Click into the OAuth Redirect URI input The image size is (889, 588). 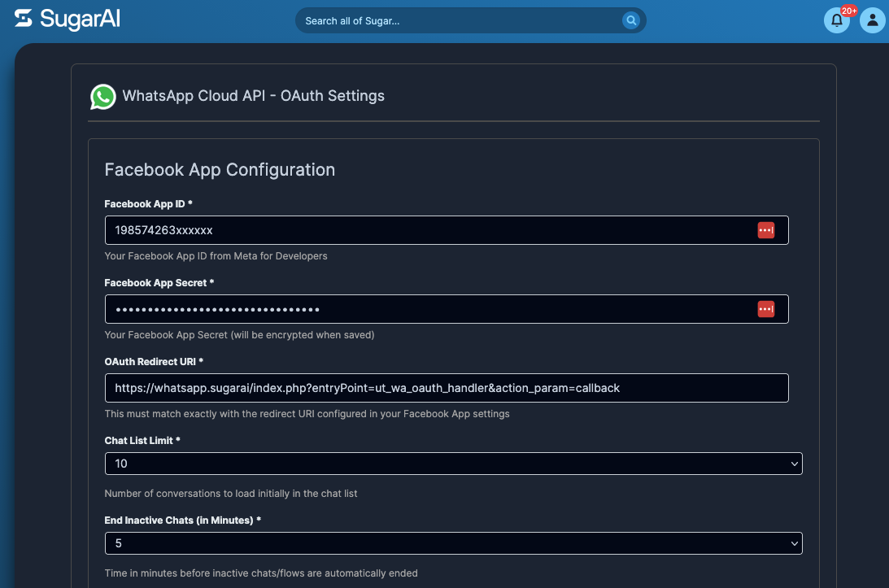(x=447, y=388)
